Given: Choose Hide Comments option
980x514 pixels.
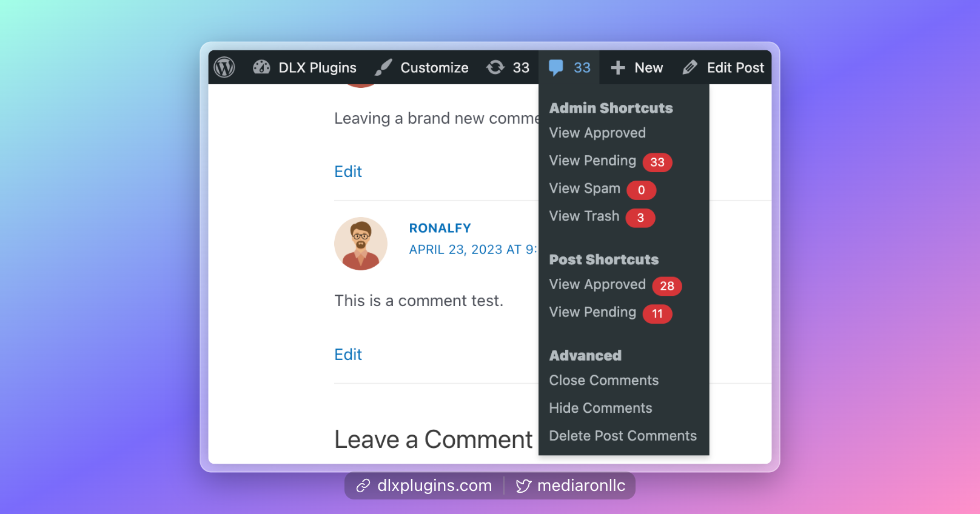Looking at the screenshot, I should (x=600, y=408).
